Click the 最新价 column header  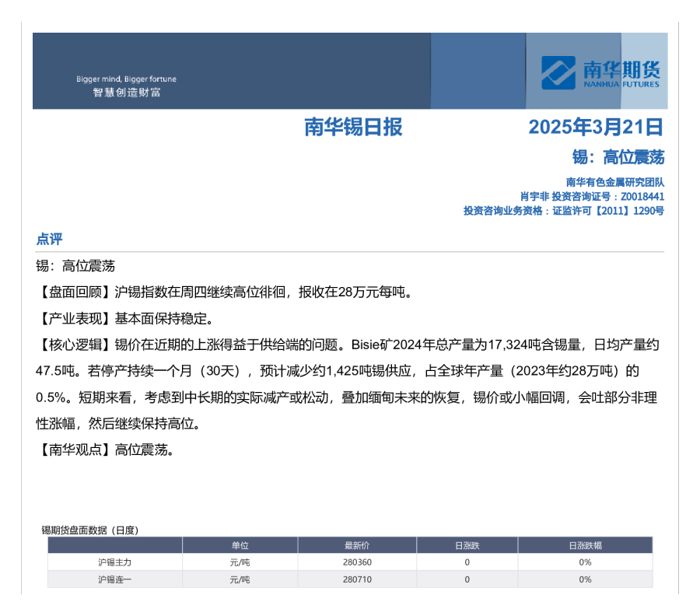coord(357,545)
